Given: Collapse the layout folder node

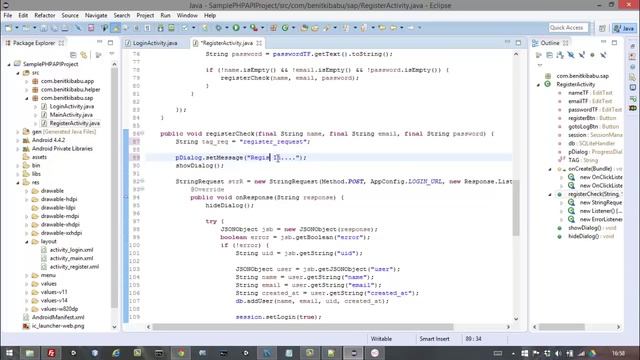Looking at the screenshot, I should point(27,242).
